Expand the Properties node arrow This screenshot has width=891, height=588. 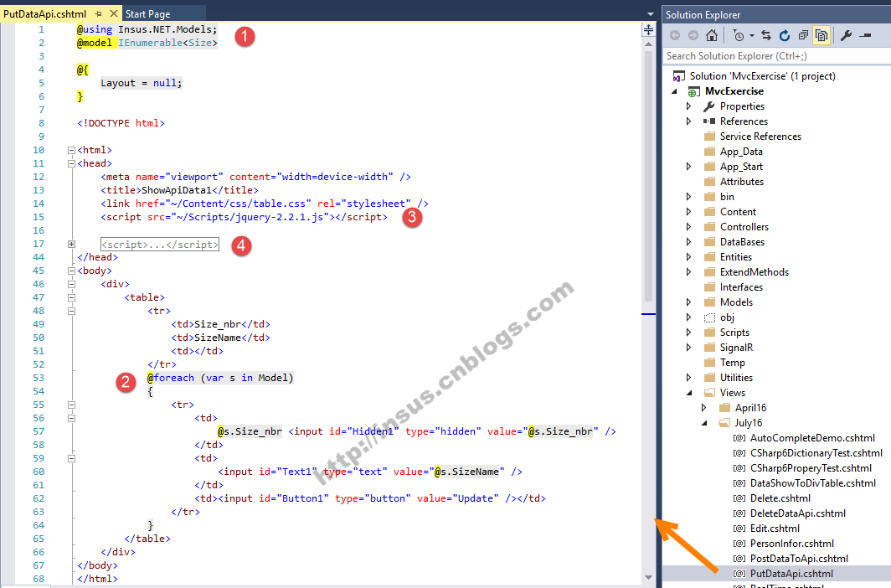point(688,106)
